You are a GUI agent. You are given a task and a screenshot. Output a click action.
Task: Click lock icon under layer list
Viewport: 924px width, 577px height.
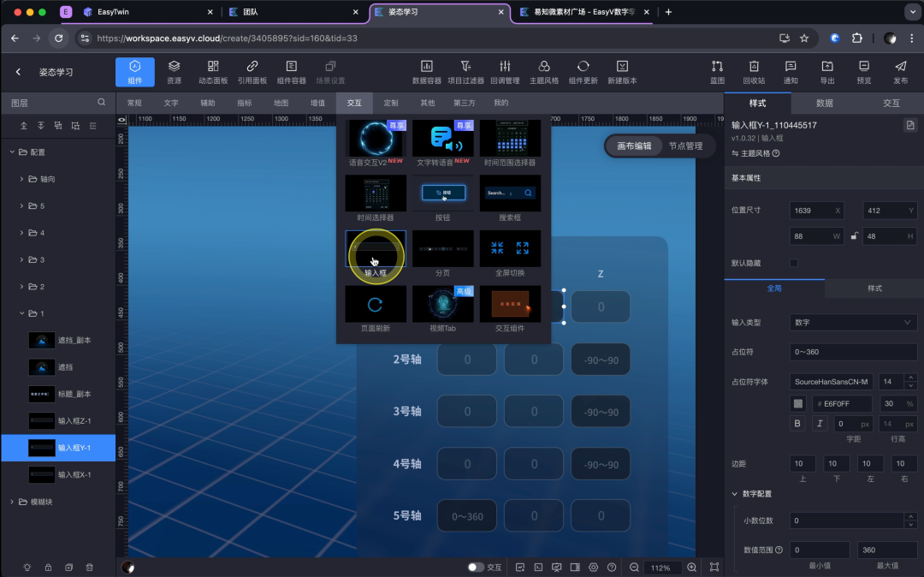(x=48, y=567)
